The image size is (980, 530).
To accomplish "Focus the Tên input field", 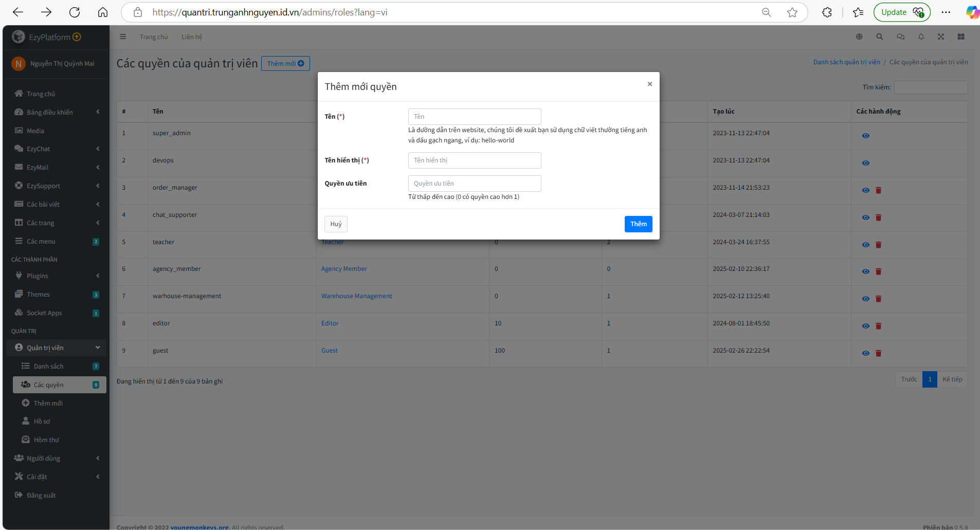I will click(475, 117).
